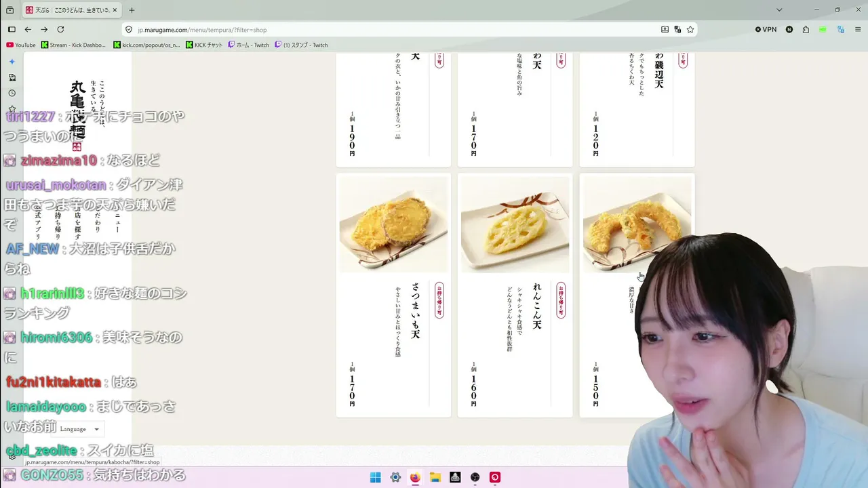Open the red square app in taskbar
Image resolution: width=868 pixels, height=488 pixels.
pyautogui.click(x=495, y=477)
